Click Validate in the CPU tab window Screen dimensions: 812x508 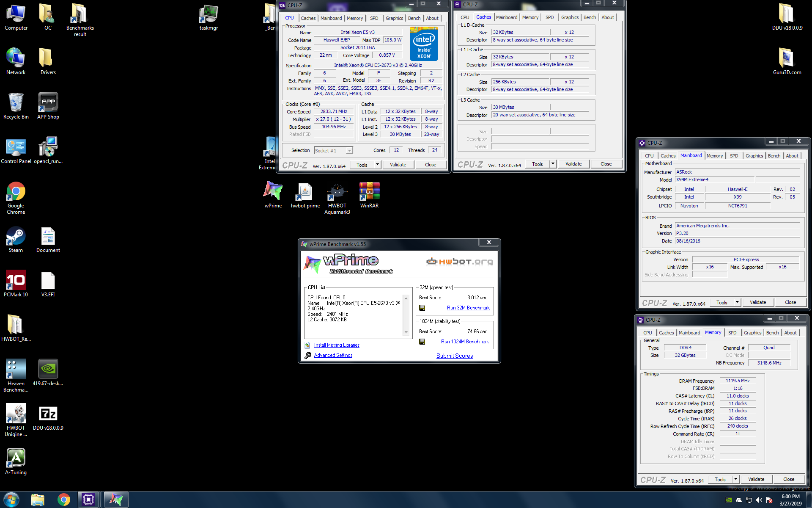click(398, 165)
